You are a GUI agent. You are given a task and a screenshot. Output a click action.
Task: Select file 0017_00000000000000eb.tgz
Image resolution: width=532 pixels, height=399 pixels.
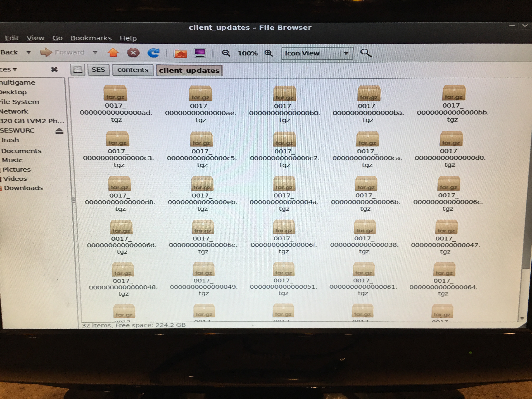click(202, 194)
